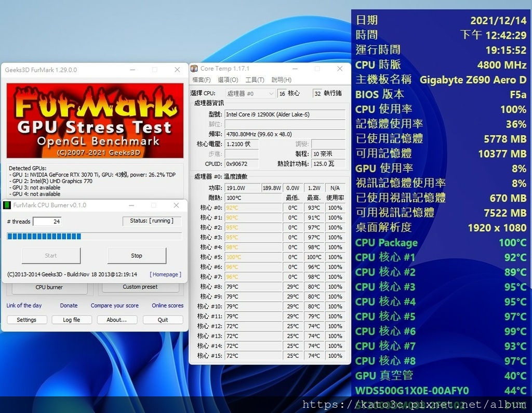532x413 pixels.
Task: Click the BIOS 版本 F5a overlay row
Action: (x=441, y=95)
